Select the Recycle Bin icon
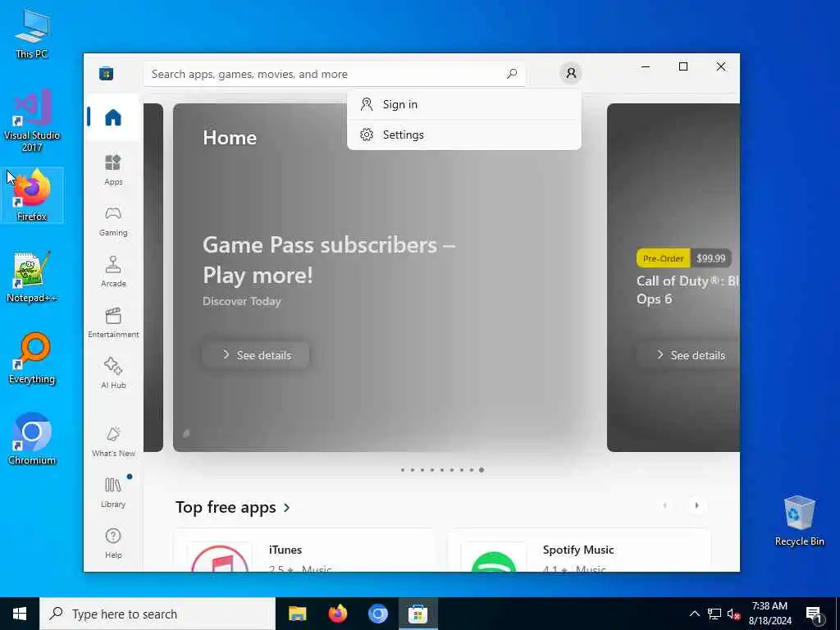840x630 pixels. pyautogui.click(x=799, y=520)
